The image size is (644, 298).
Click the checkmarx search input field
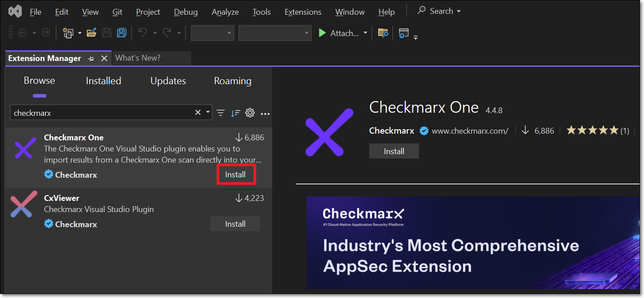coord(102,113)
